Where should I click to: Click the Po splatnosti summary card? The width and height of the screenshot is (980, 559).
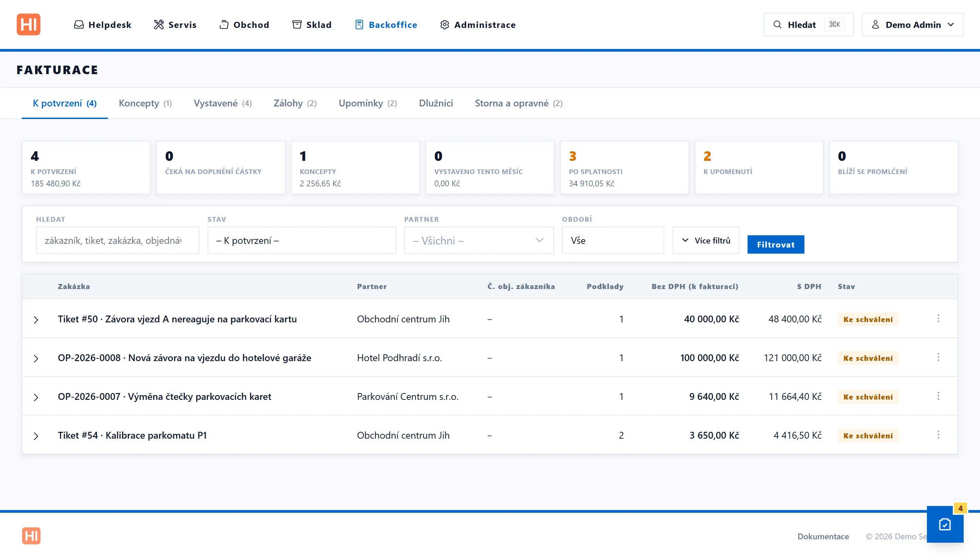624,167
